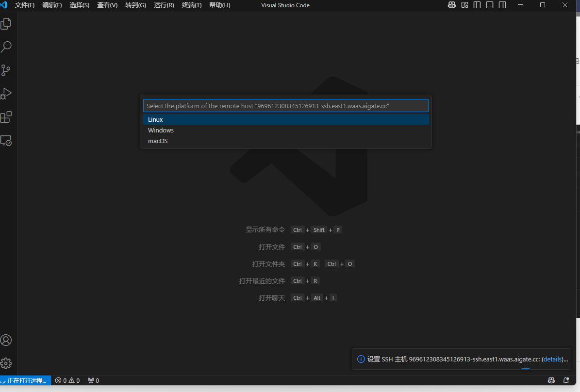Open the Extensions view
This screenshot has height=392, width=580.
coord(6,117)
